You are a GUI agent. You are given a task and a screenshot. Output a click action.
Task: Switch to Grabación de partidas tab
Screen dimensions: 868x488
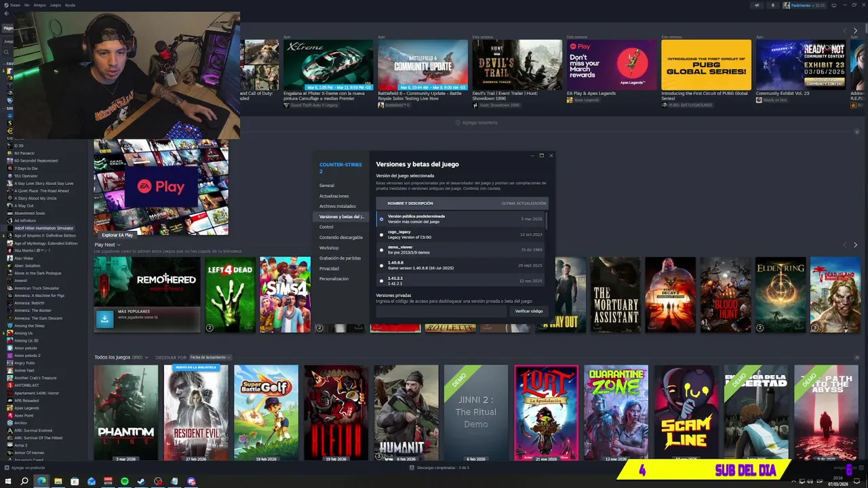point(340,258)
